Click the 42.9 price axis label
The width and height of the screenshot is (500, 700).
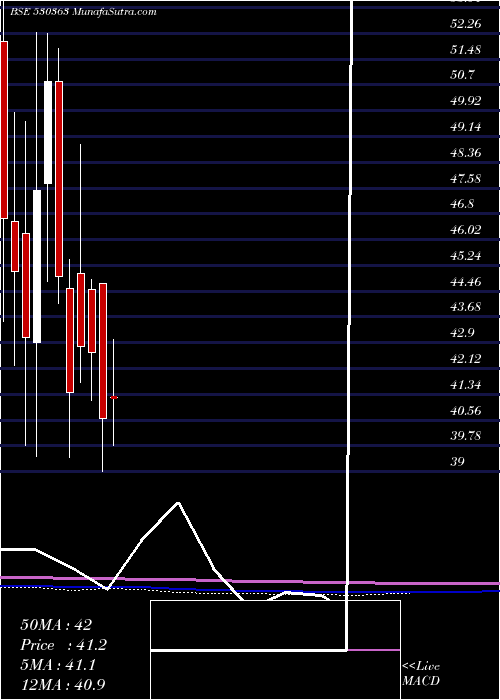462,333
